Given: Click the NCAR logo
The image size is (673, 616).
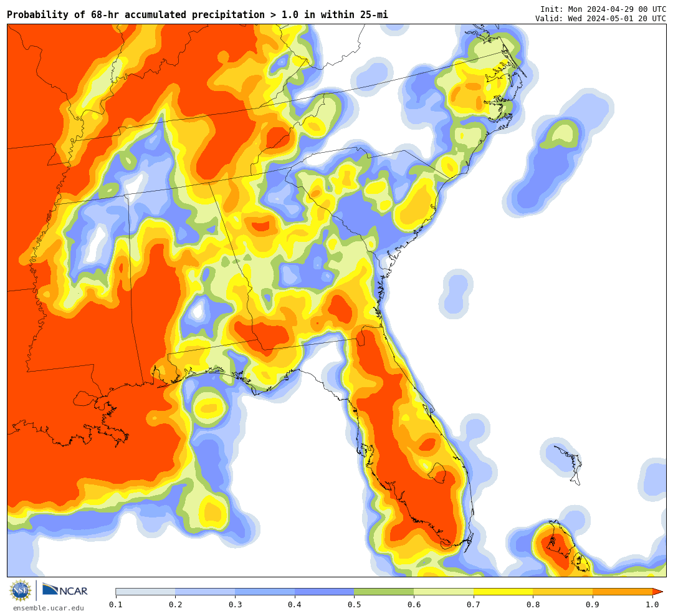Looking at the screenshot, I should [x=65, y=590].
